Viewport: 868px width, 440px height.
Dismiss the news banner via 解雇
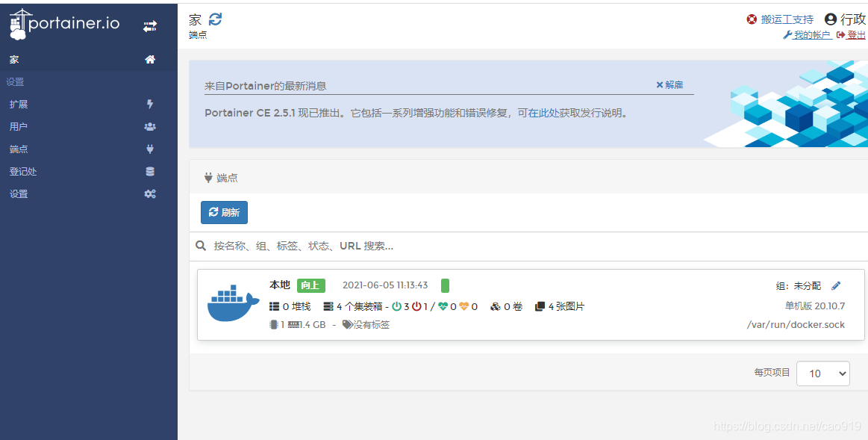(x=669, y=84)
